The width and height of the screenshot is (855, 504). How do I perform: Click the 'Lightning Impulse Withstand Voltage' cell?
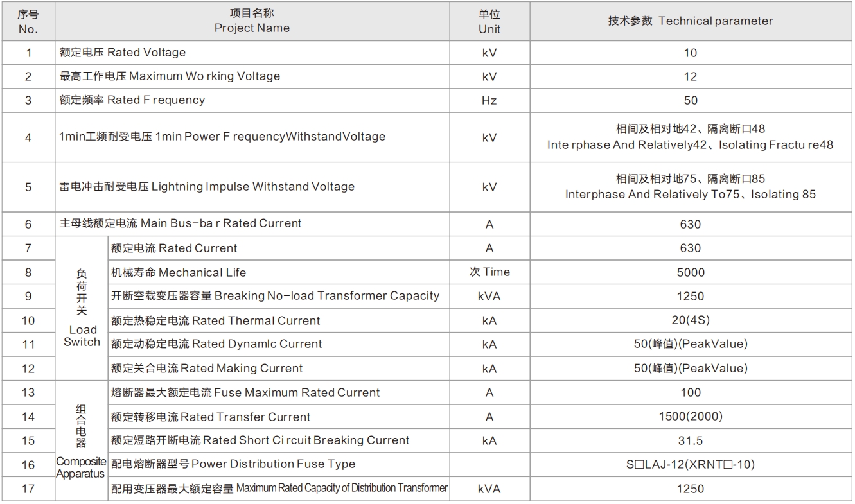pyautogui.click(x=206, y=187)
